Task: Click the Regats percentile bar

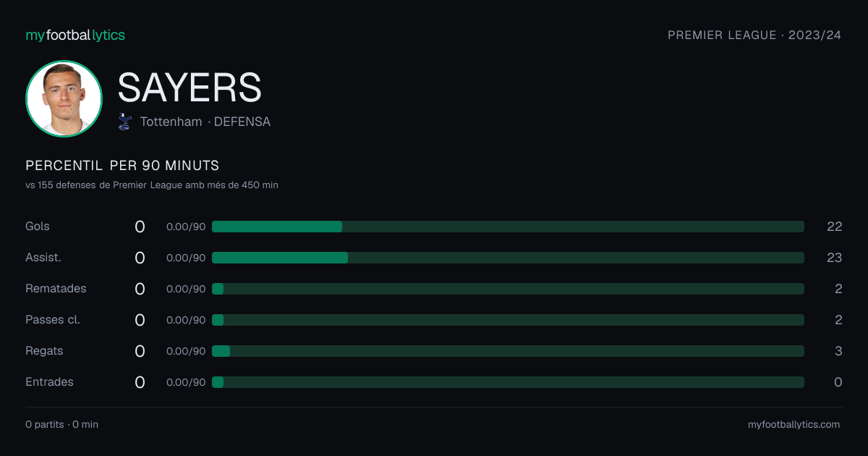Action: coord(508,351)
